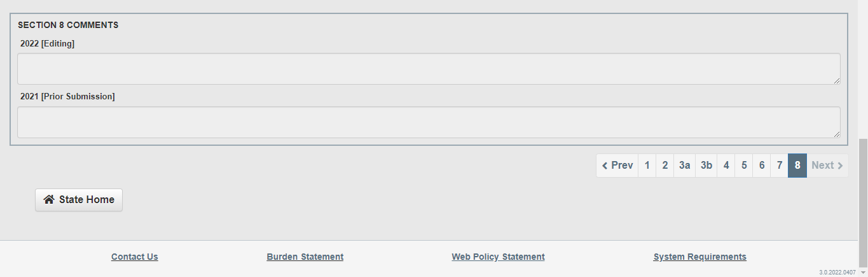
Task: Click the disabled Next pagination button
Action: [827, 166]
